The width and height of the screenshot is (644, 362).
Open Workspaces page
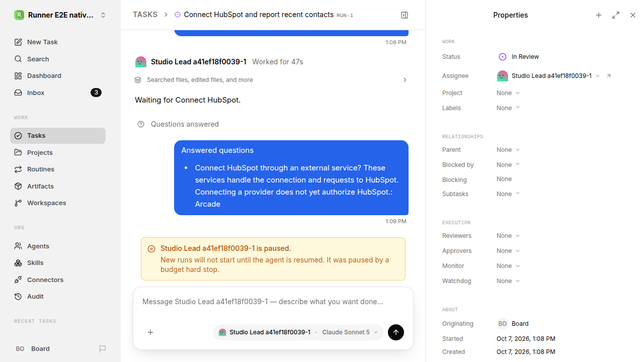(58, 203)
